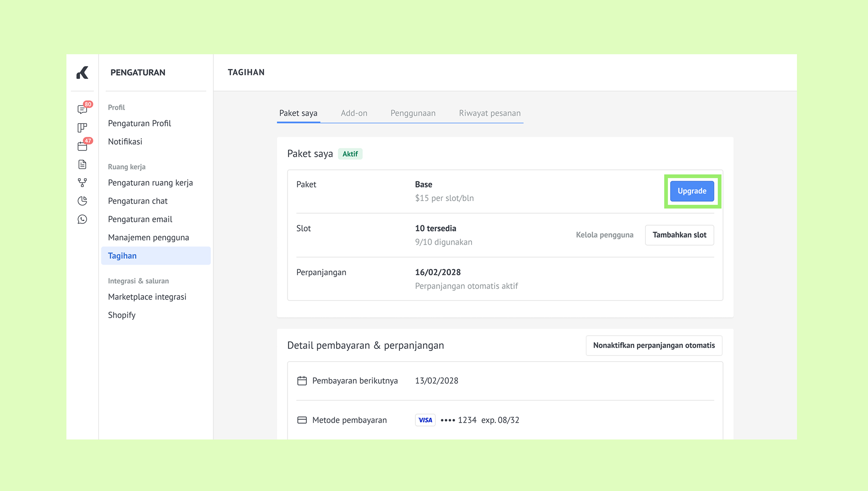Click the Ruang kerja section label
Screen dimensions: 868x491
[127, 167]
